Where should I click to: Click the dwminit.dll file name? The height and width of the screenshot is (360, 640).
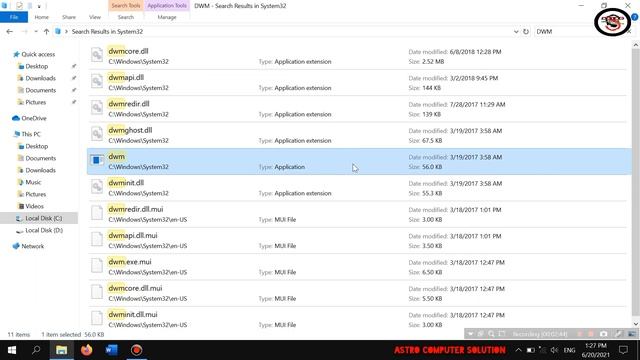click(x=126, y=183)
